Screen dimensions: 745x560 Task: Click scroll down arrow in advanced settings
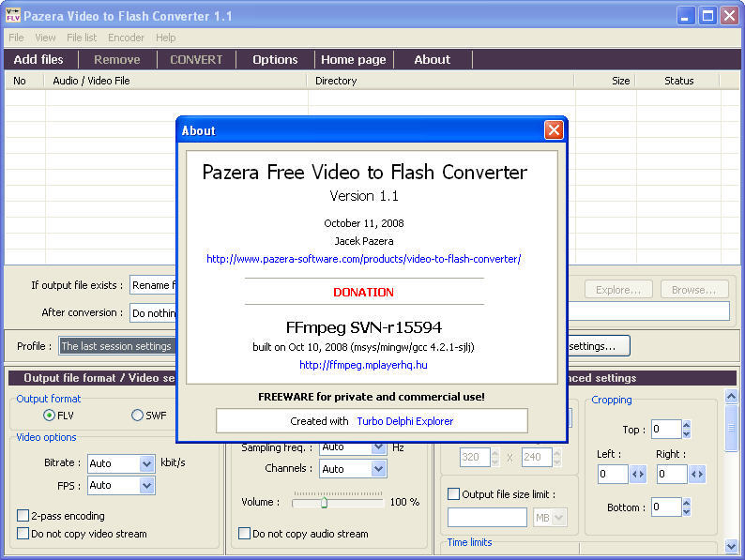[731, 546]
